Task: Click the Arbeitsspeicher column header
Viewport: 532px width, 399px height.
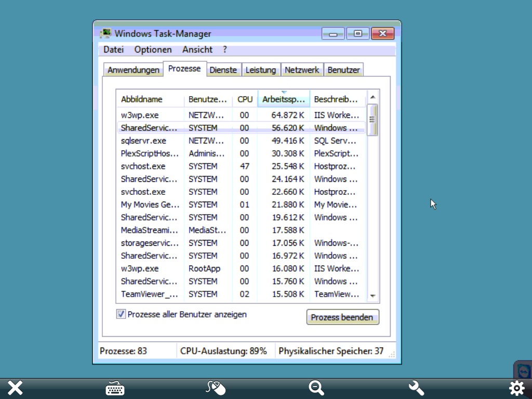Action: [284, 99]
